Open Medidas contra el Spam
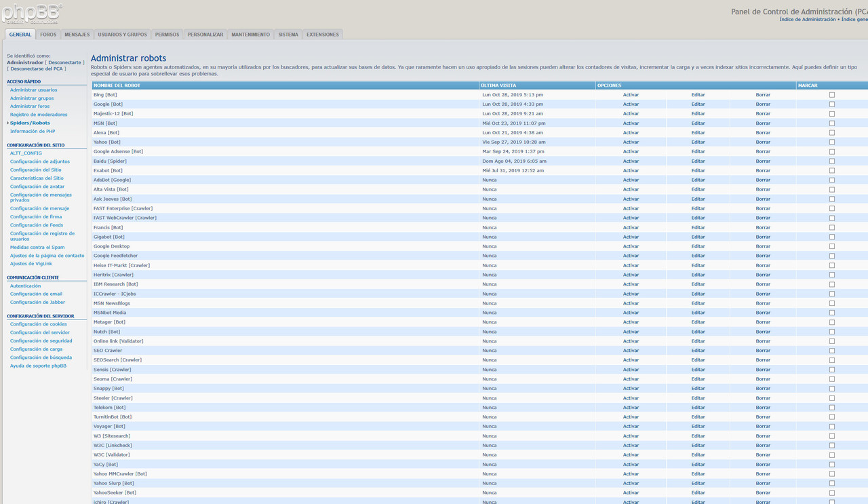Viewport: 868px width, 504px height. pyautogui.click(x=37, y=247)
